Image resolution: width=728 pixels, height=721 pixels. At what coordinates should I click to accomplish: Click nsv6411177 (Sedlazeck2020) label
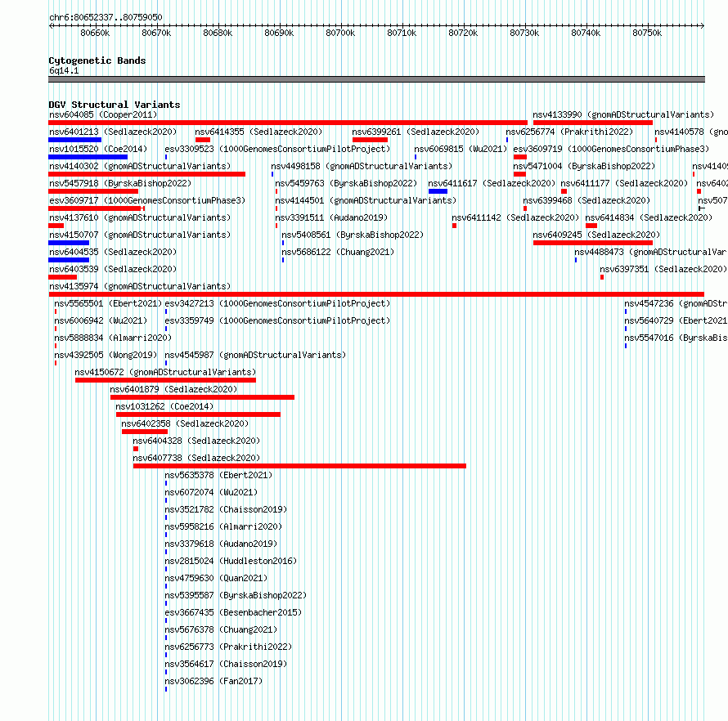[624, 183]
